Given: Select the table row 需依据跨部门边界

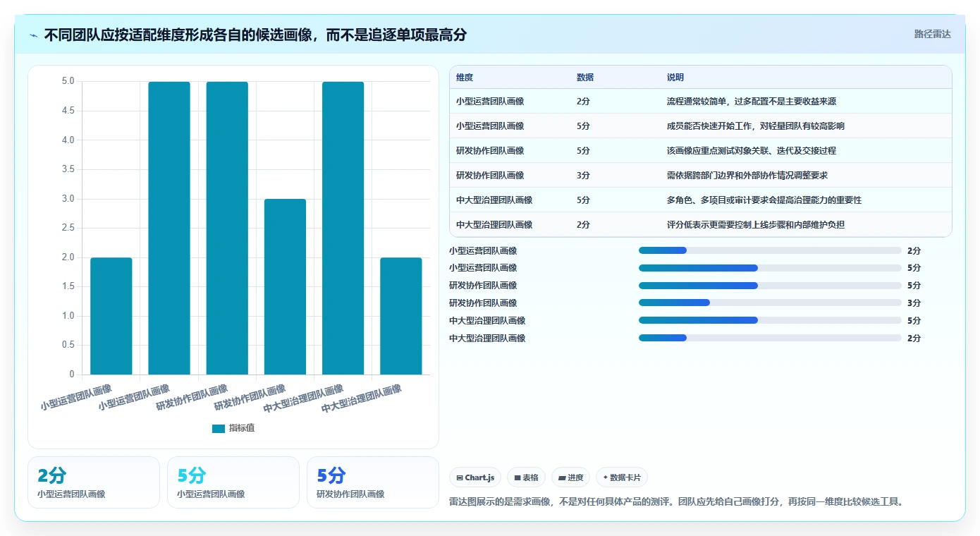Looking at the screenshot, I should 700,176.
